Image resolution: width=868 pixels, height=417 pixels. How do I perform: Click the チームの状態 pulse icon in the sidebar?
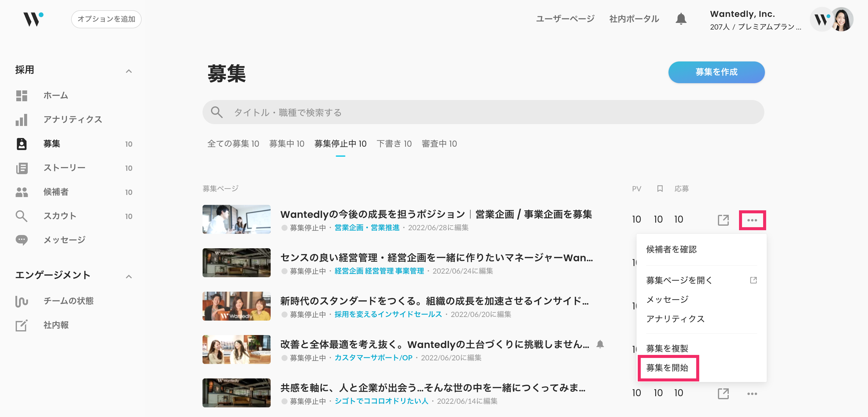22,301
